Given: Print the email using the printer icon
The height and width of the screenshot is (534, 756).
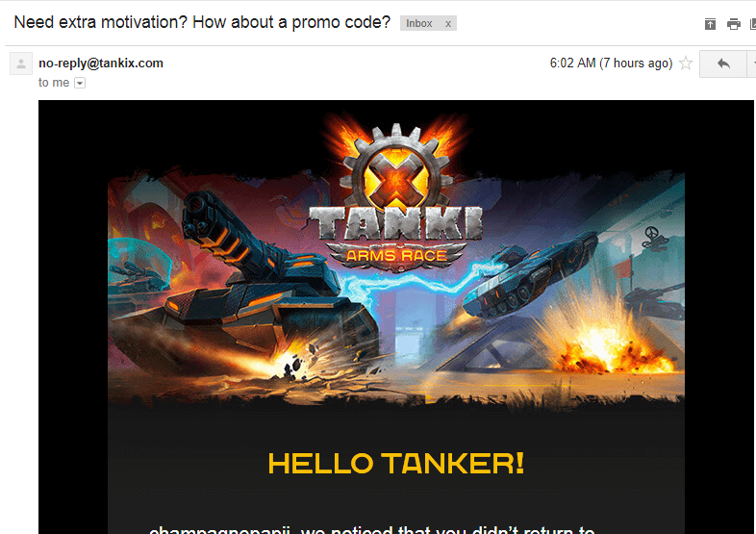Looking at the screenshot, I should [x=733, y=24].
